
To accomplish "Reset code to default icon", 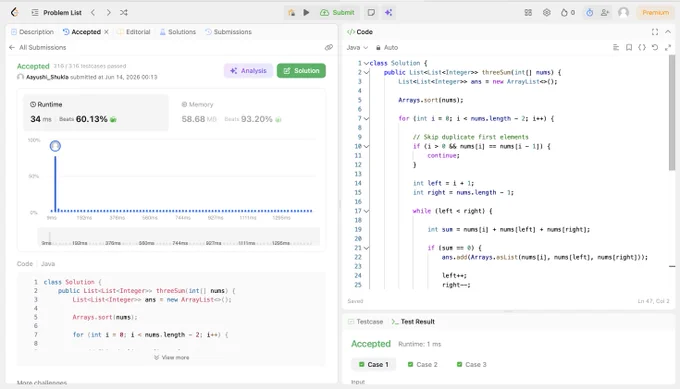I will click(655, 47).
